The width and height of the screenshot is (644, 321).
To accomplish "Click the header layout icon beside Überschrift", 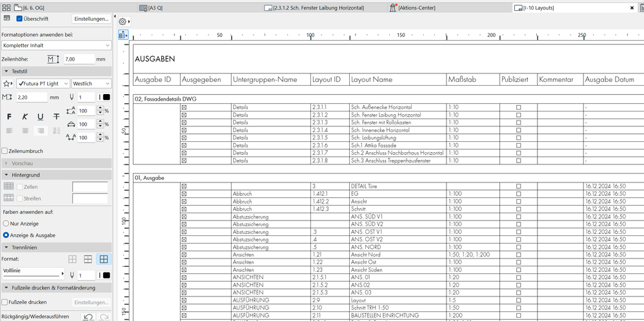I will click(6, 19).
